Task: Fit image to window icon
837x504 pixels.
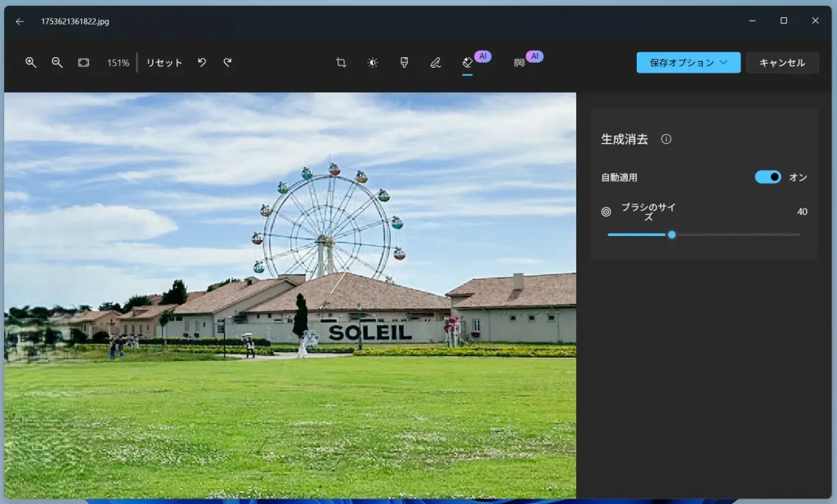Action: pos(84,62)
